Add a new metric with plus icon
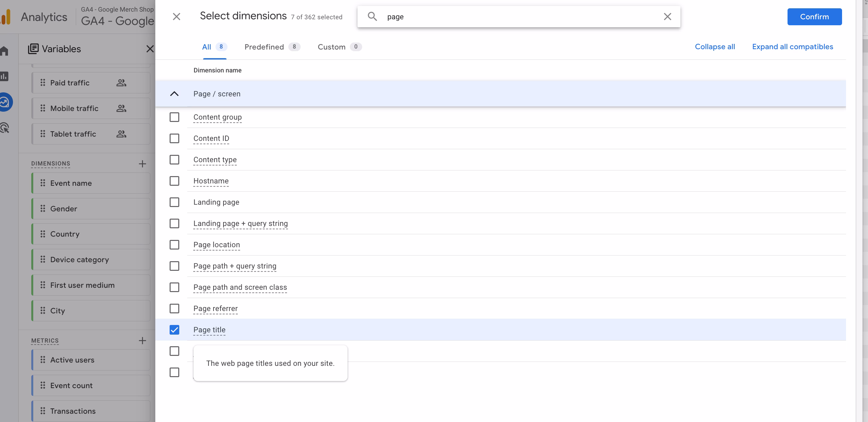This screenshot has height=422, width=868. click(x=142, y=341)
